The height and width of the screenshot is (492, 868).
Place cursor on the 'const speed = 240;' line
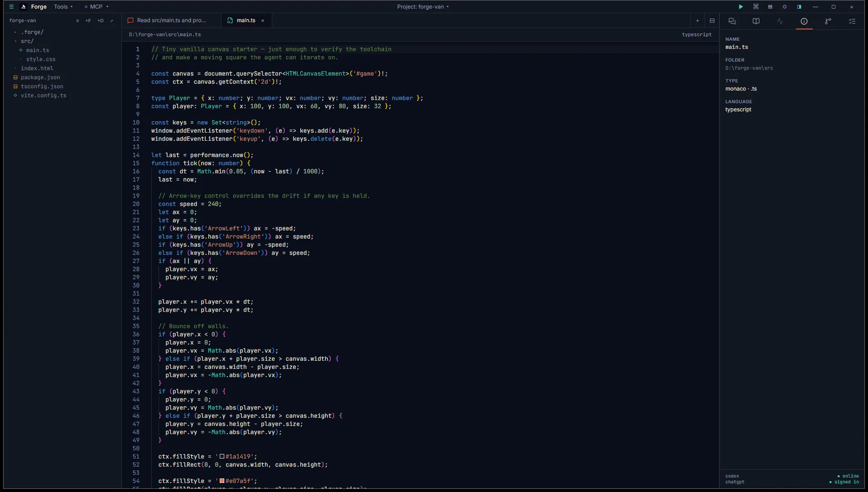click(x=190, y=204)
